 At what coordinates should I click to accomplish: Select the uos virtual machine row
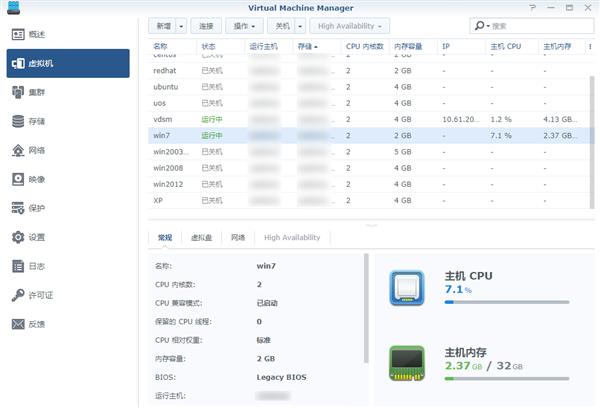click(369, 103)
